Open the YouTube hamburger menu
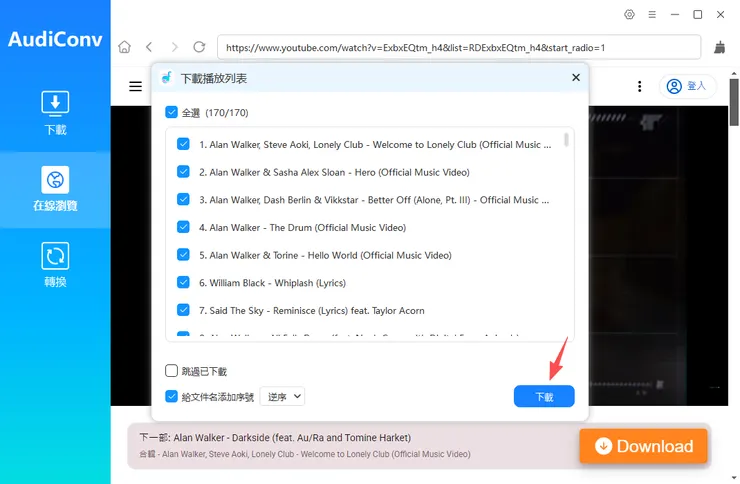740x484 pixels. click(135, 86)
